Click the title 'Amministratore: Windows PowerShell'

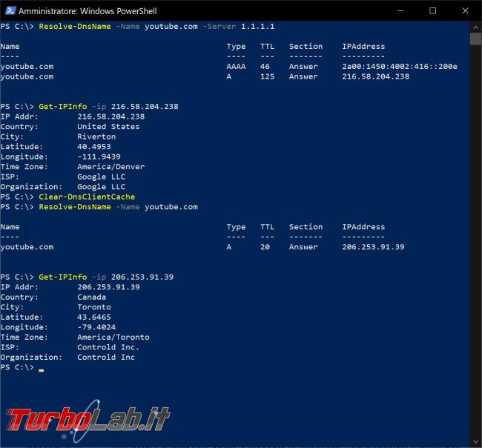tap(88, 11)
